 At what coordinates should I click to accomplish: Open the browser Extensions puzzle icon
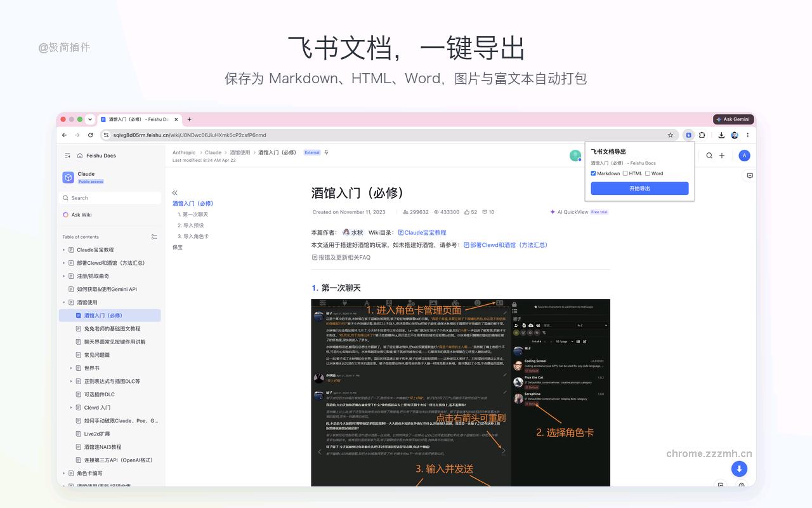pos(702,135)
